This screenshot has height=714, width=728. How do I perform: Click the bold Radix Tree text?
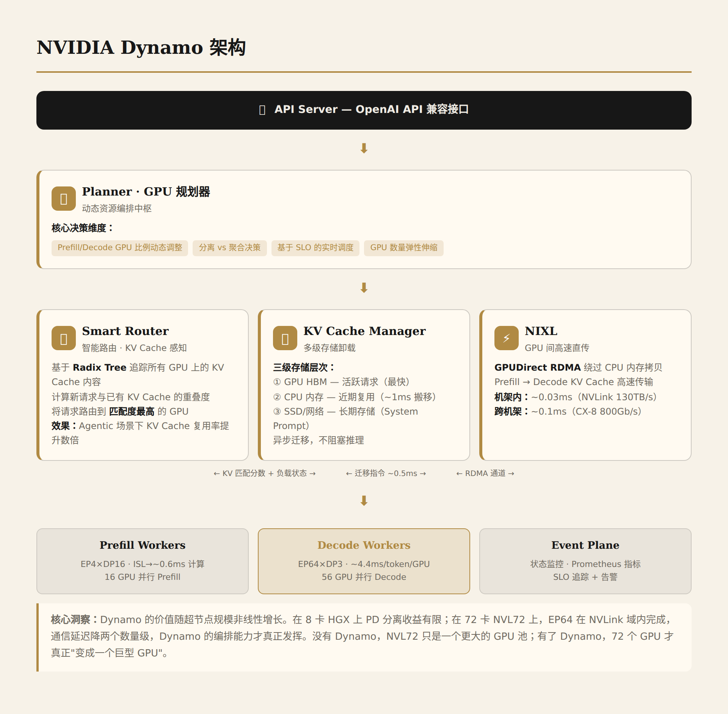(99, 368)
